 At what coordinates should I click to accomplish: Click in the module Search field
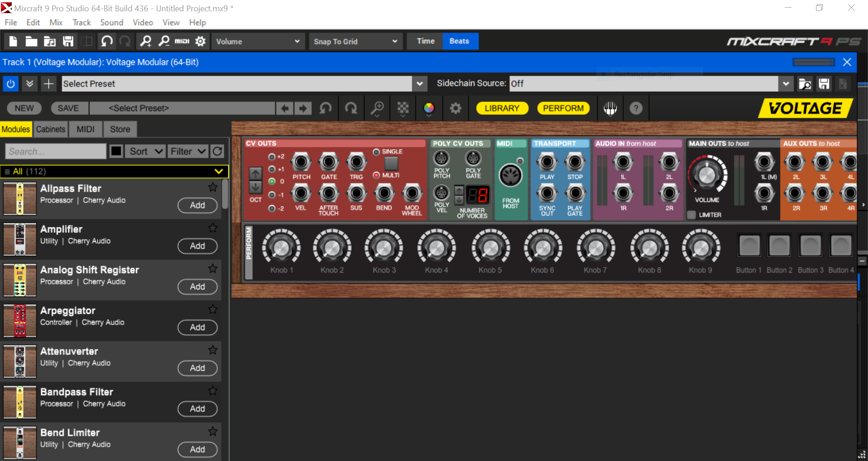55,151
